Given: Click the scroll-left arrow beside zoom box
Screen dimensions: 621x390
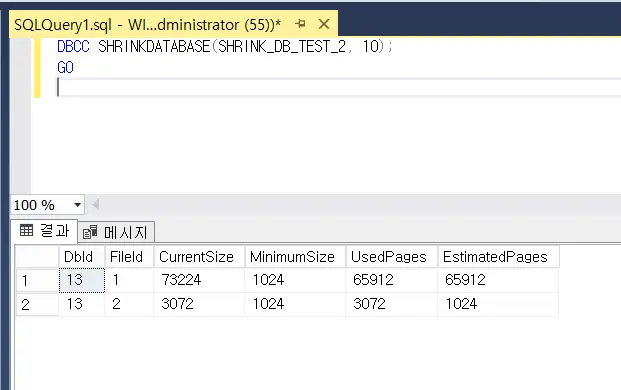Looking at the screenshot, I should tap(95, 205).
